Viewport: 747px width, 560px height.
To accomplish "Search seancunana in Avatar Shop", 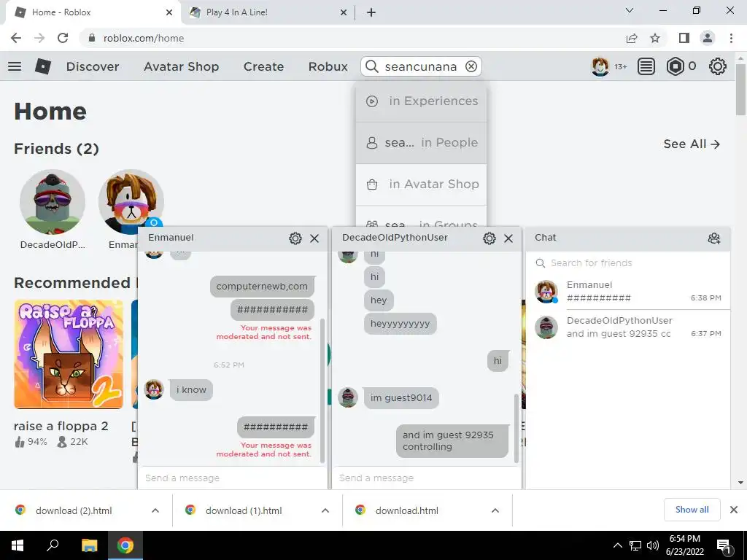I will pos(421,184).
